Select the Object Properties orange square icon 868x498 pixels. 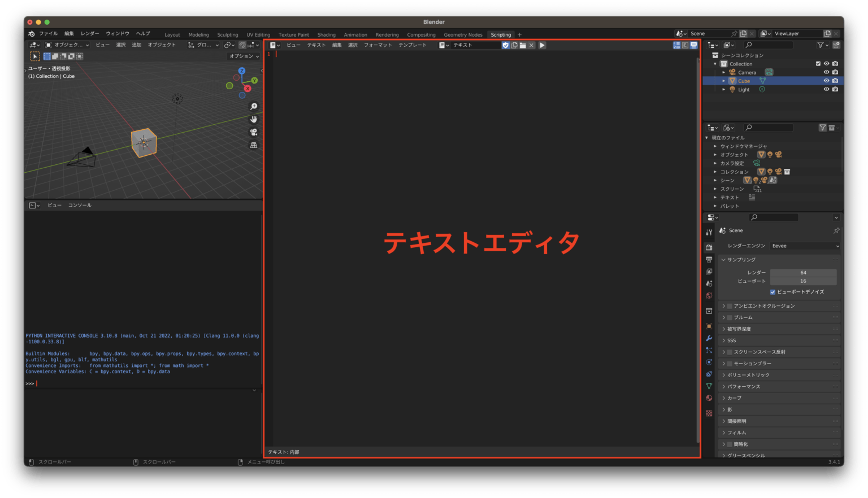(709, 326)
